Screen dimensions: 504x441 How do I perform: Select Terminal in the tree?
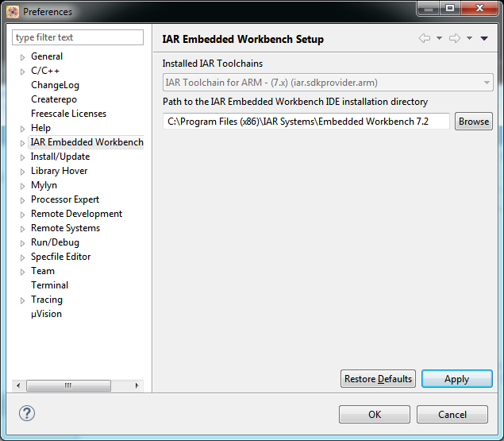(49, 285)
